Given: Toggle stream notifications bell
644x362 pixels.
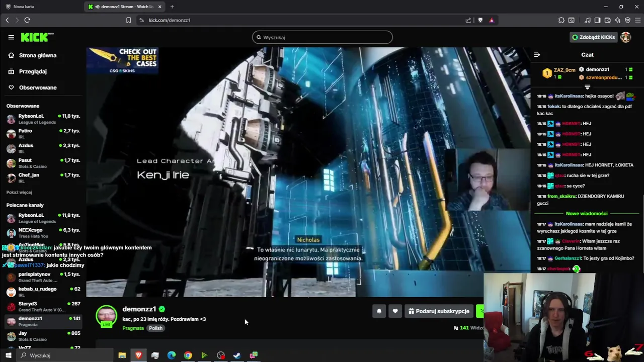Looking at the screenshot, I should tap(379, 311).
